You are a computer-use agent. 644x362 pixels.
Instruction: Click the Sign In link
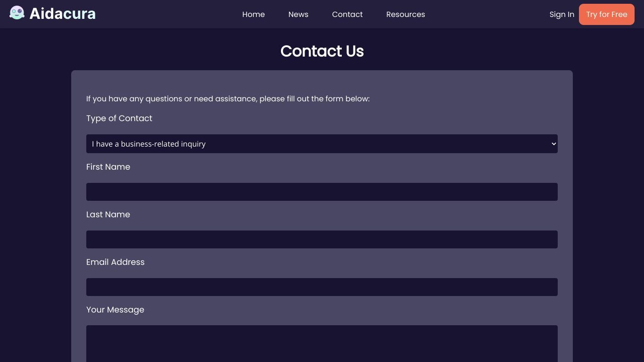point(561,14)
